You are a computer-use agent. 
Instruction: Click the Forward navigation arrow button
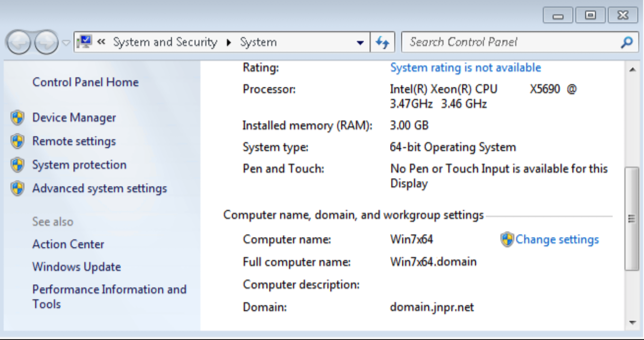point(46,43)
